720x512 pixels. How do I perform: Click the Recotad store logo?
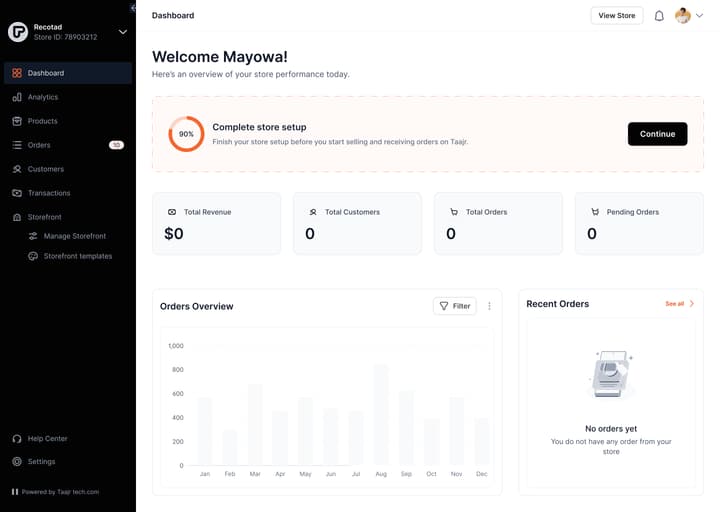(18, 32)
